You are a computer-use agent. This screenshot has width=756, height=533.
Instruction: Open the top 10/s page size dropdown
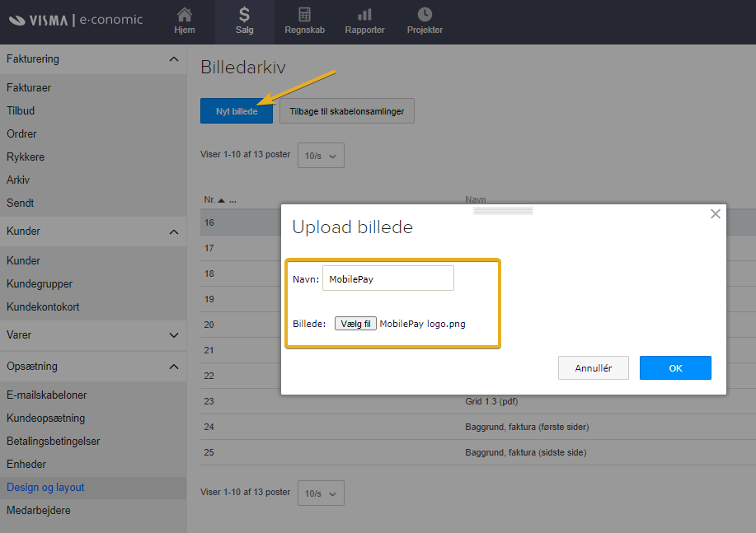321,156
